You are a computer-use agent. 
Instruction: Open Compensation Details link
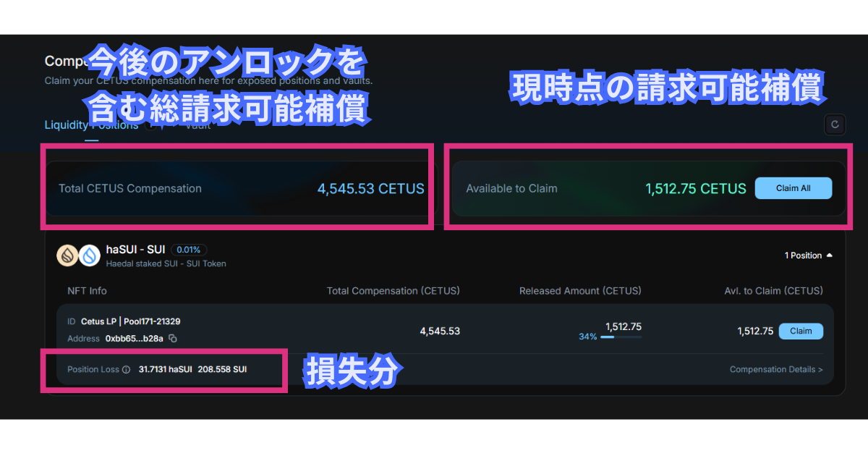[775, 370]
